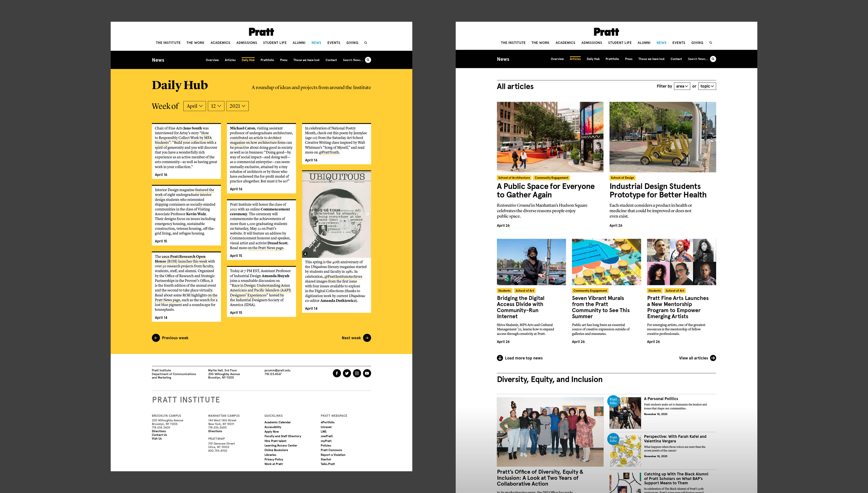The image size is (868, 493).
Task: Expand the Filter by area dropdown
Action: click(x=682, y=86)
